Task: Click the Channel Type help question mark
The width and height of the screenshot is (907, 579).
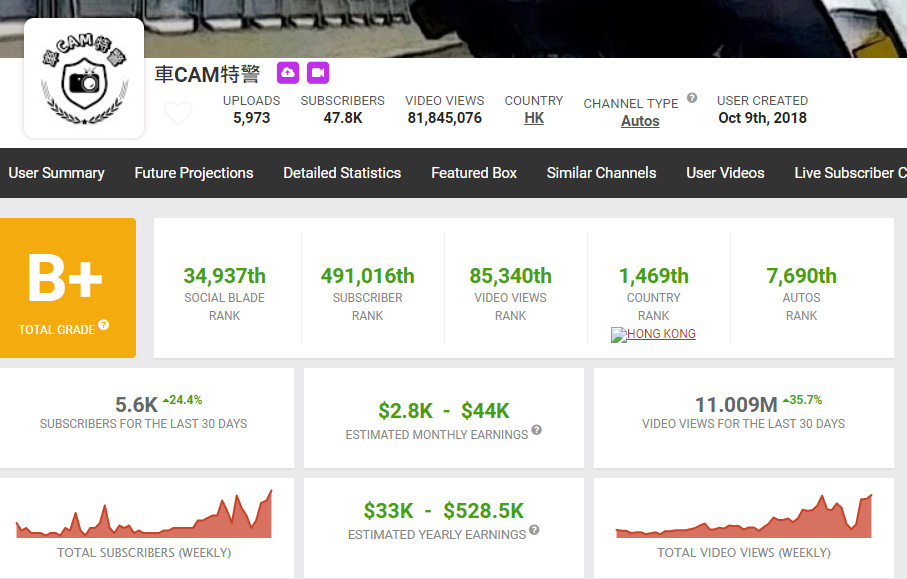Action: tap(692, 98)
